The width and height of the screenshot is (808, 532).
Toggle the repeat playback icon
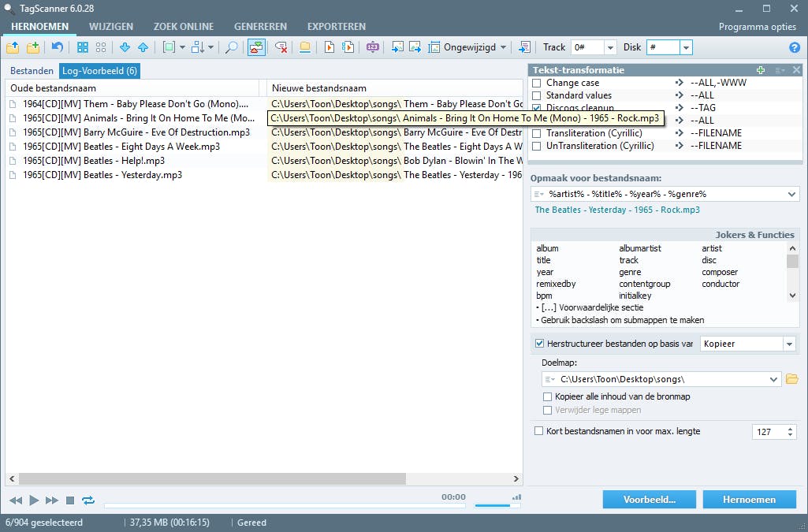[88, 500]
